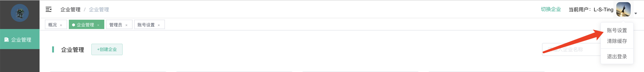Click 退出登录 to log out
This screenshot has width=644, height=72.
tap(617, 57)
